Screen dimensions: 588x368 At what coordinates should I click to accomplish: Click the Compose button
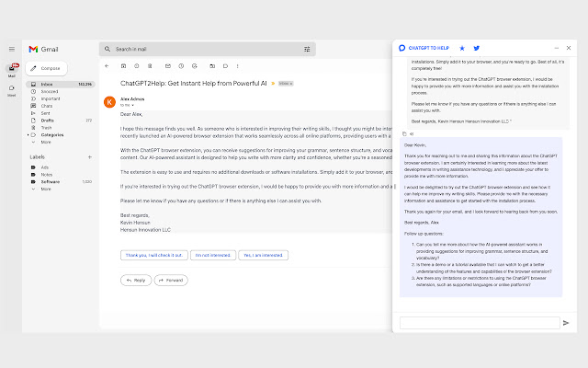[46, 68]
